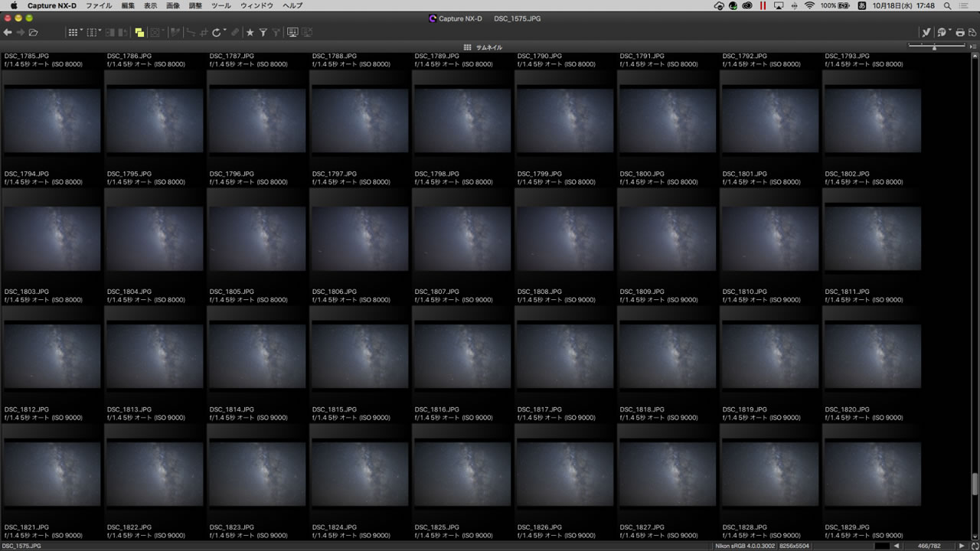Click the サムネイル grid icon in header
The image size is (980, 551).
[467, 47]
